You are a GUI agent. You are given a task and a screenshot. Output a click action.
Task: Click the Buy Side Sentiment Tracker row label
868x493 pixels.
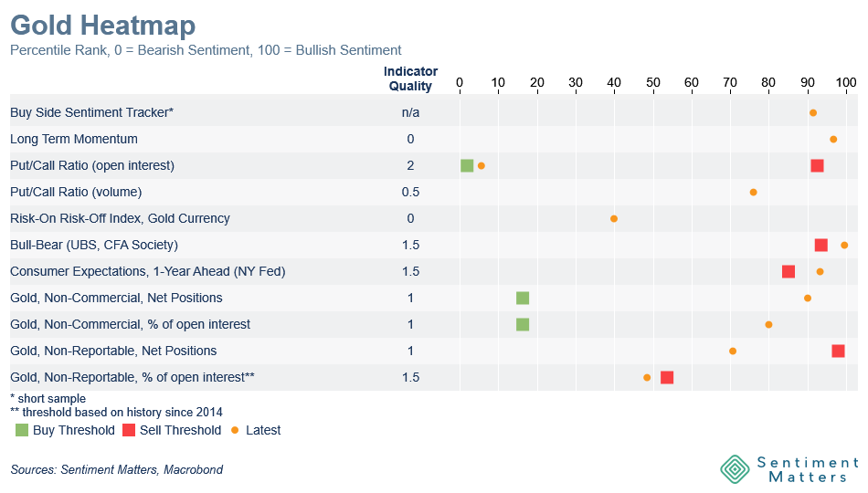click(91, 112)
